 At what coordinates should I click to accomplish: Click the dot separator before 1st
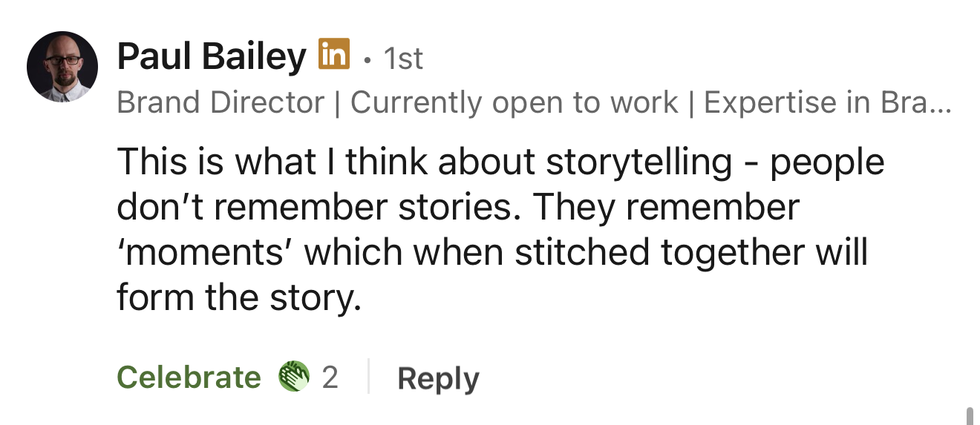(x=367, y=60)
